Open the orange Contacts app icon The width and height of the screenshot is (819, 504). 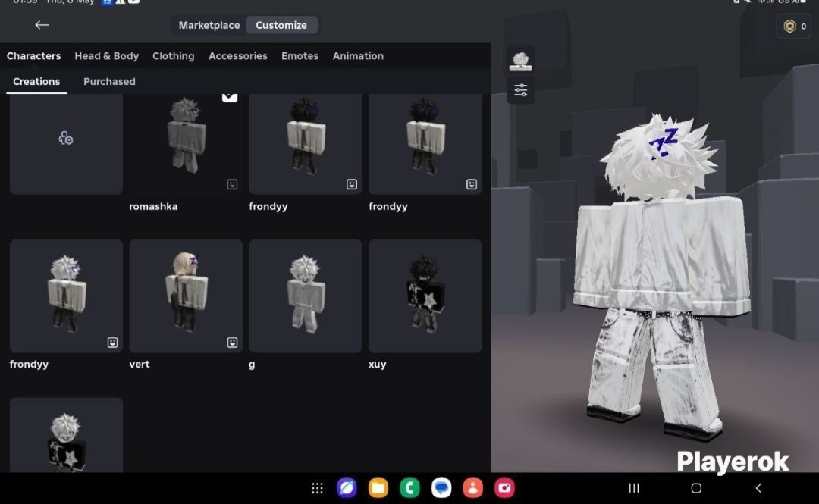(472, 488)
